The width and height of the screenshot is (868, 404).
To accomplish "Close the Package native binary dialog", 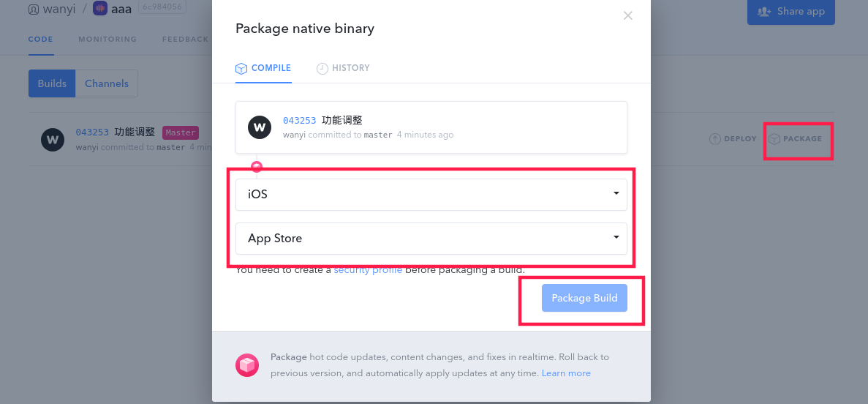I will click(627, 15).
